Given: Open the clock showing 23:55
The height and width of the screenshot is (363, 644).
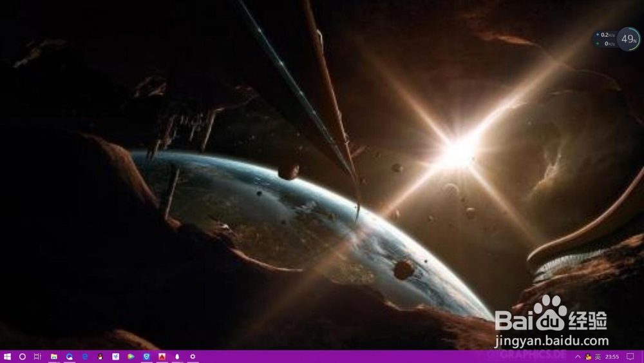Looking at the screenshot, I should [612, 357].
